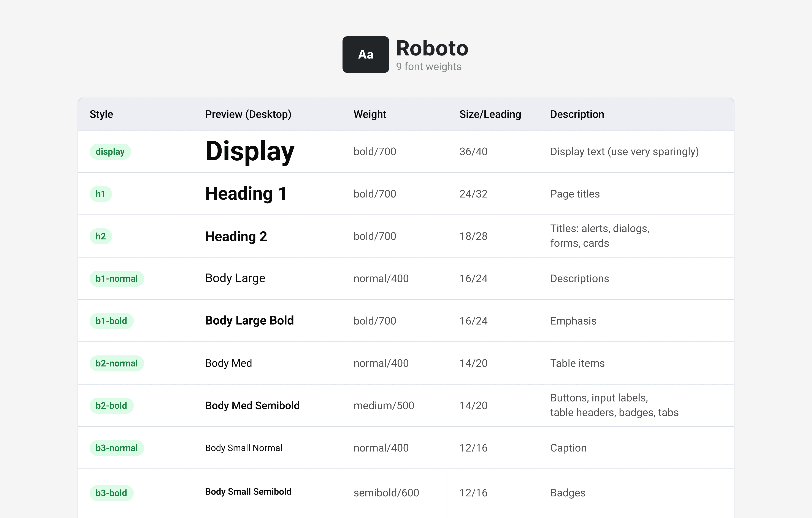The width and height of the screenshot is (812, 518).
Task: Pick the b3-normal style badge
Action: click(x=117, y=448)
